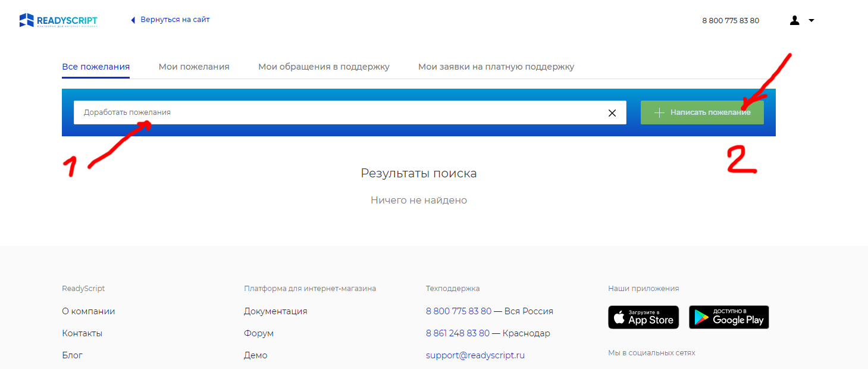The image size is (868, 369).
Task: Follow the Контакты footer link
Action: tap(82, 333)
